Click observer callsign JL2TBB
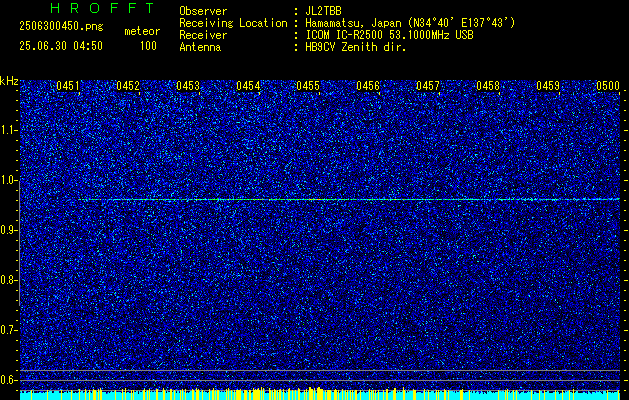 click(323, 11)
